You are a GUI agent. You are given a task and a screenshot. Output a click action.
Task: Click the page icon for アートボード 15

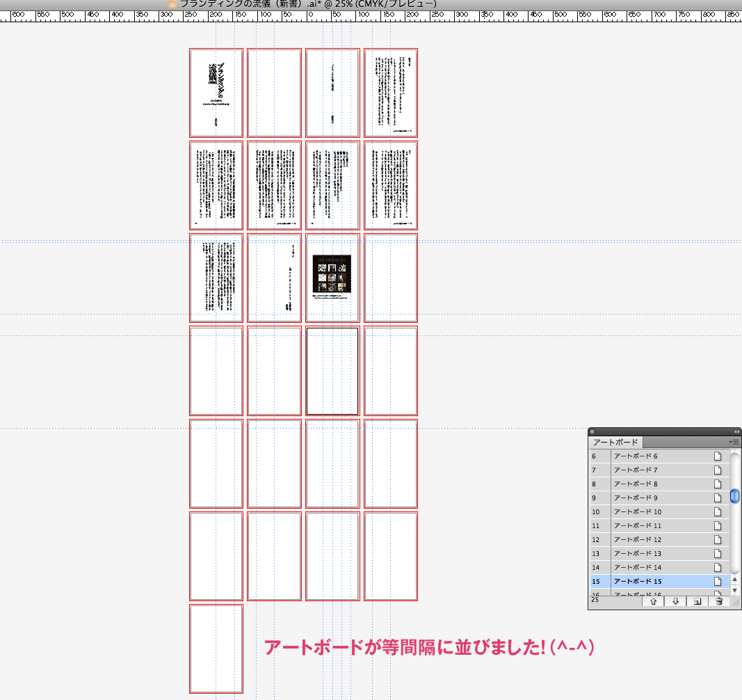point(718,581)
